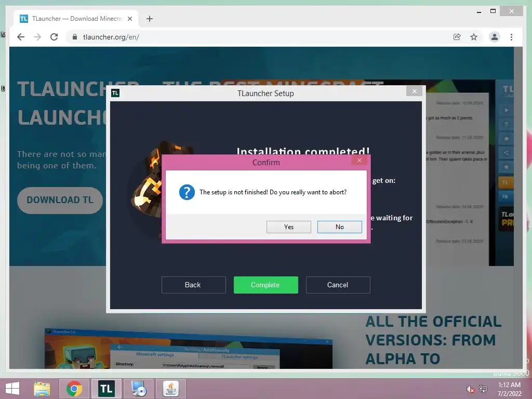Image resolution: width=532 pixels, height=399 pixels.
Task: Maximize the Chrome window
Action: pos(493,11)
